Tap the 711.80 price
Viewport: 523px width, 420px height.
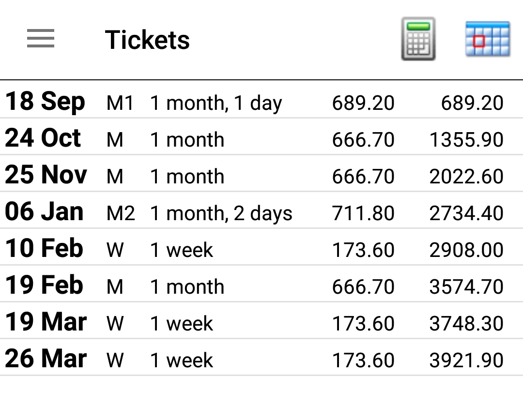coord(363,213)
